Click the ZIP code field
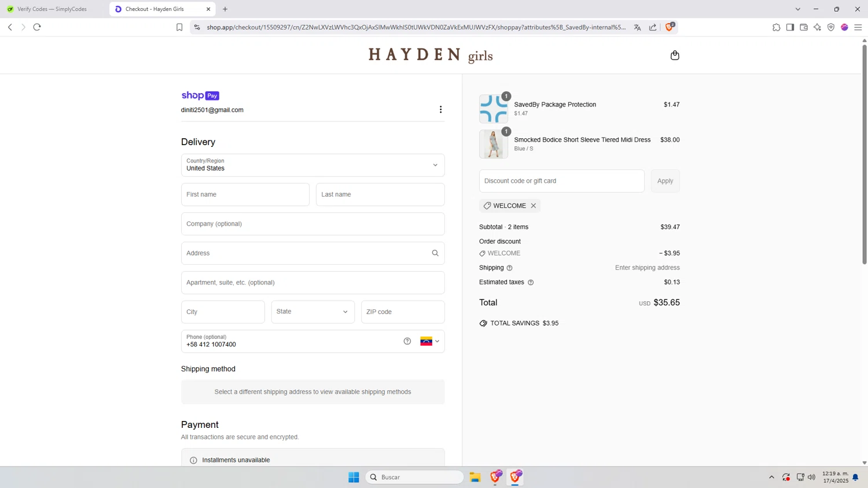 coord(403,312)
